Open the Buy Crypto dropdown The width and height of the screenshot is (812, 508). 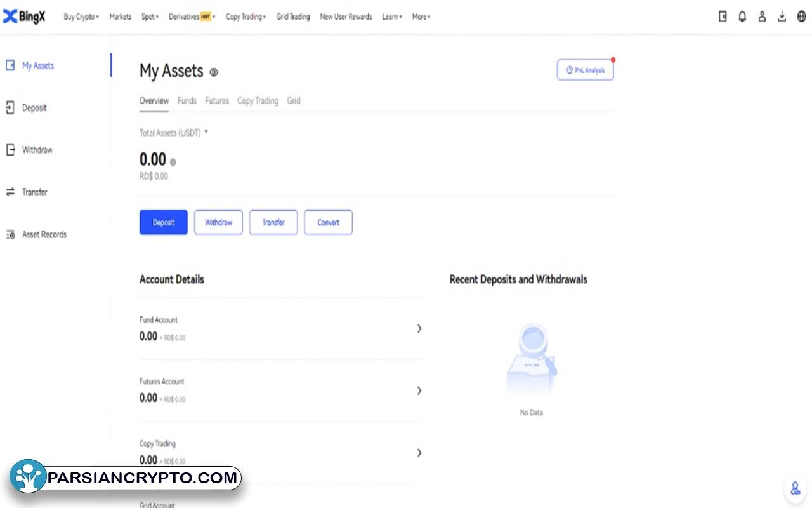point(81,17)
